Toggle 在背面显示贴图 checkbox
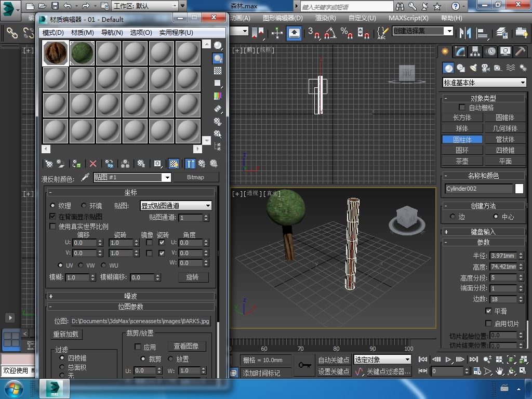The height and width of the screenshot is (399, 532). [x=52, y=216]
